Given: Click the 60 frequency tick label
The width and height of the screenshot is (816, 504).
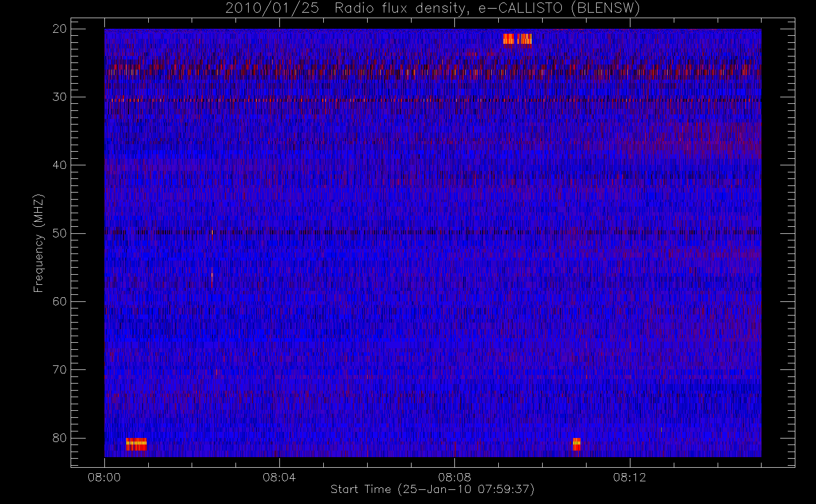Looking at the screenshot, I should 60,301.
